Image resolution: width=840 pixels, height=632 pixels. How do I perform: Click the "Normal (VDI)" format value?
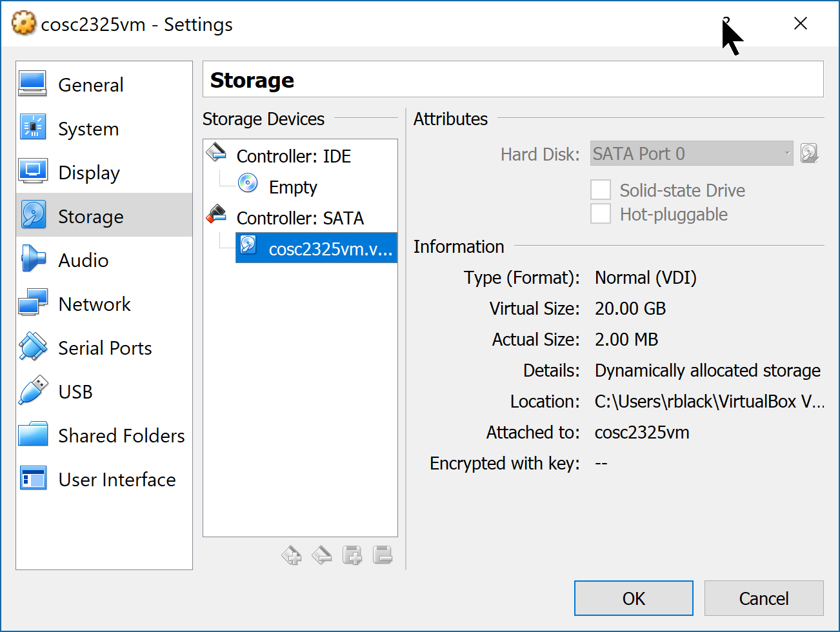coord(646,277)
